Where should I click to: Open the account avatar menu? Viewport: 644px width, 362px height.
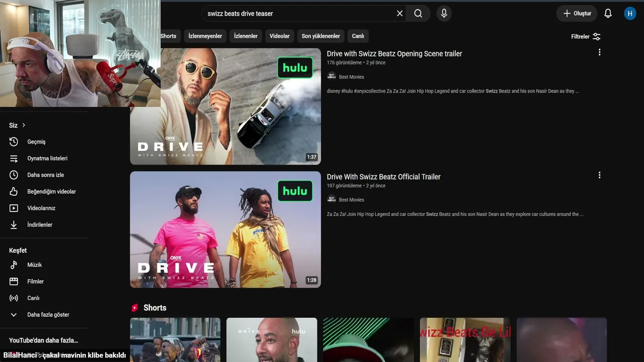[x=630, y=14]
